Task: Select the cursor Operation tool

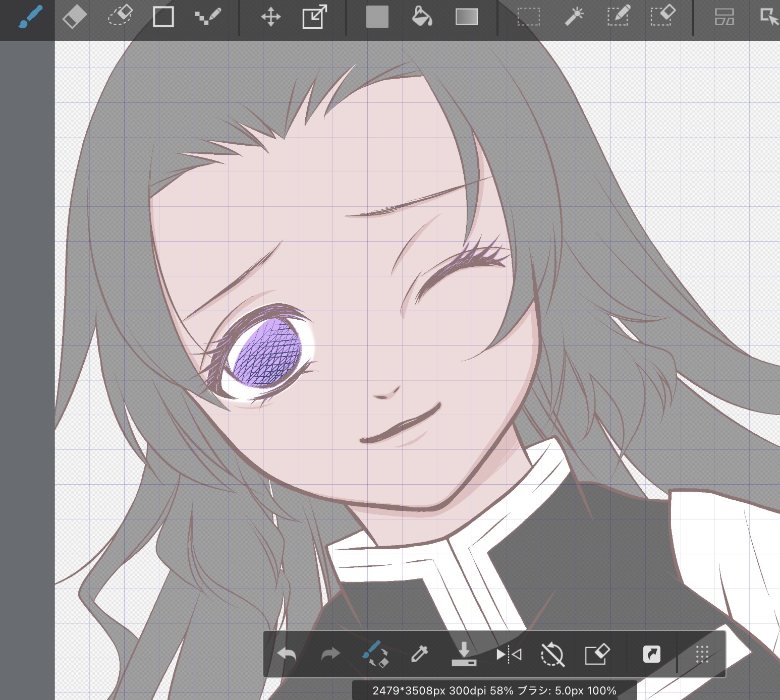Action: (x=769, y=17)
